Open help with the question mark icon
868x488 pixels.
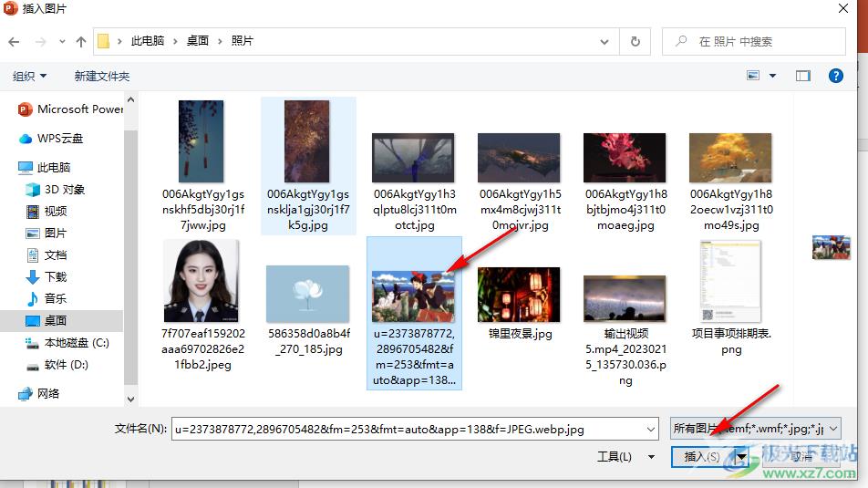coord(835,76)
